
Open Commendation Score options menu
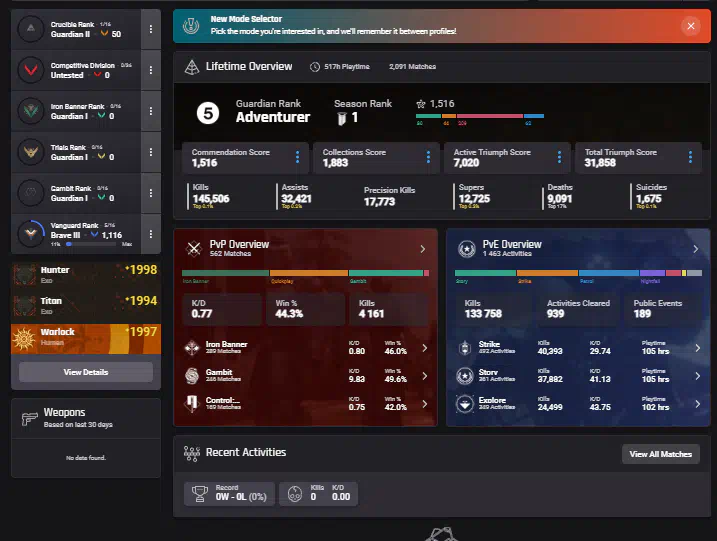[x=297, y=157]
